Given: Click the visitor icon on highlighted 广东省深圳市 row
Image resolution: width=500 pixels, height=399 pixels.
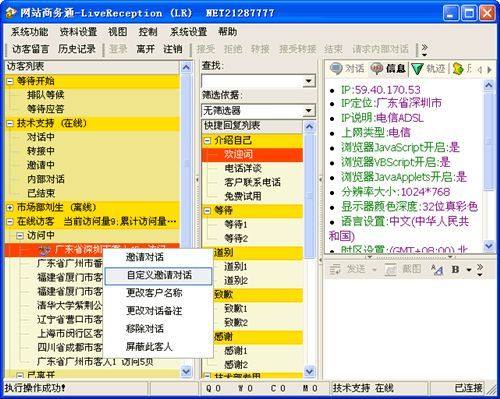Looking at the screenshot, I should point(44,250).
